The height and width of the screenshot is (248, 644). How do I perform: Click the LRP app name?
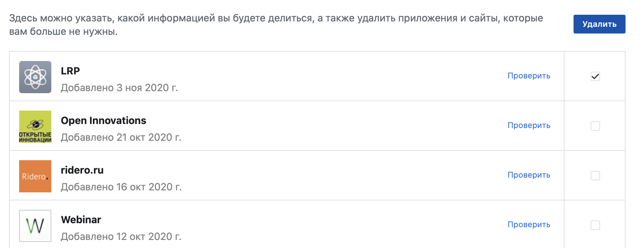[70, 71]
